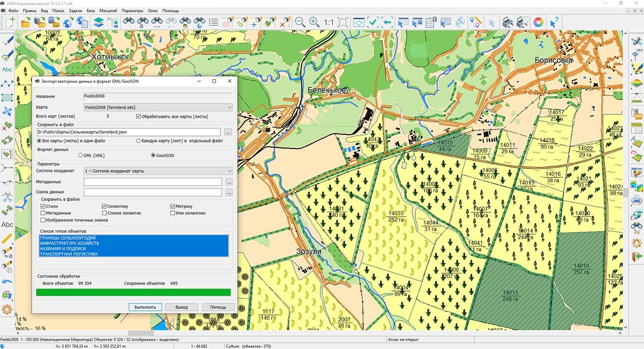Click the object list icon in toolbar
This screenshot has height=349, width=644.
click(214, 22)
